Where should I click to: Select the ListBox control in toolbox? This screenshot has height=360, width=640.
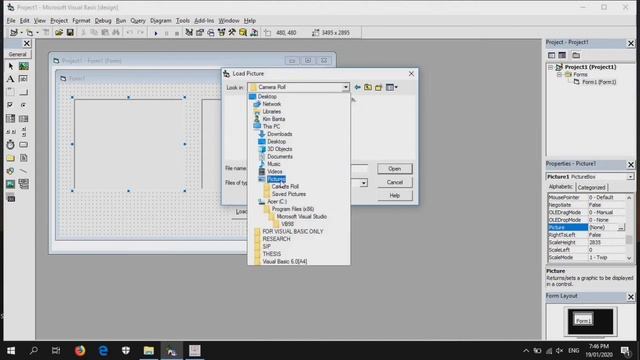(x=24, y=118)
